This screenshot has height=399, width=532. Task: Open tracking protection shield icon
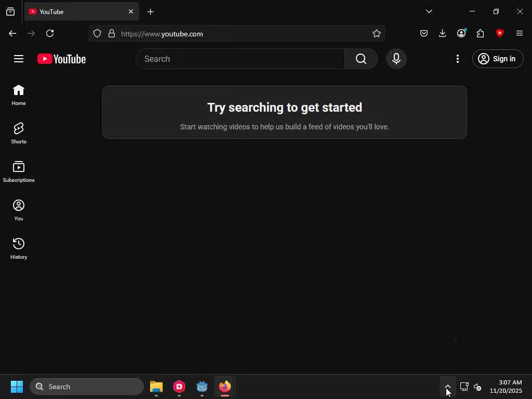[x=97, y=33]
